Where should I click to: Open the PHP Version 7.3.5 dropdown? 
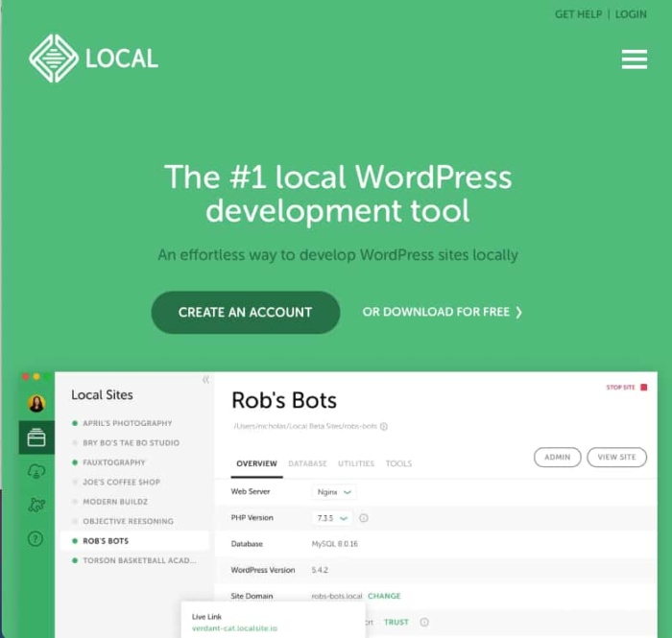coord(332,518)
